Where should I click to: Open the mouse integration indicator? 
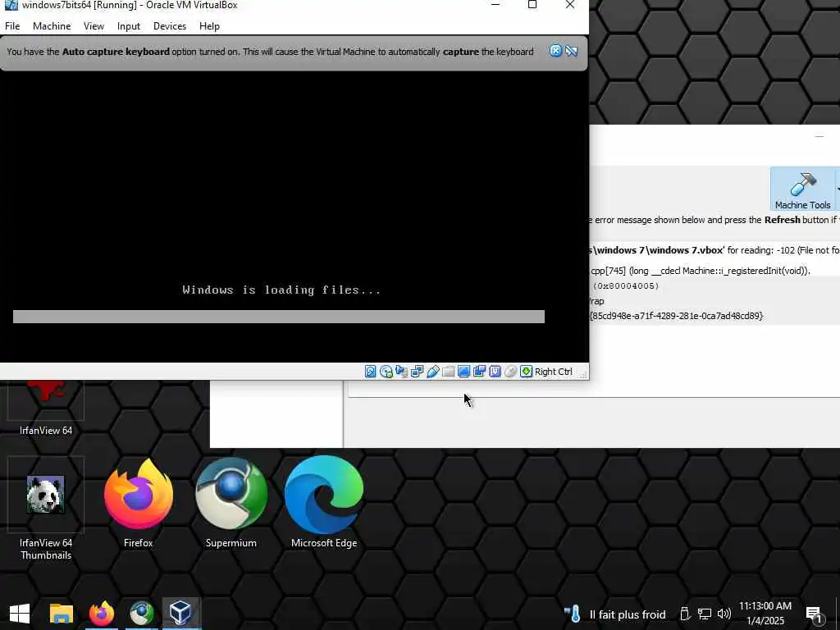tap(510, 372)
